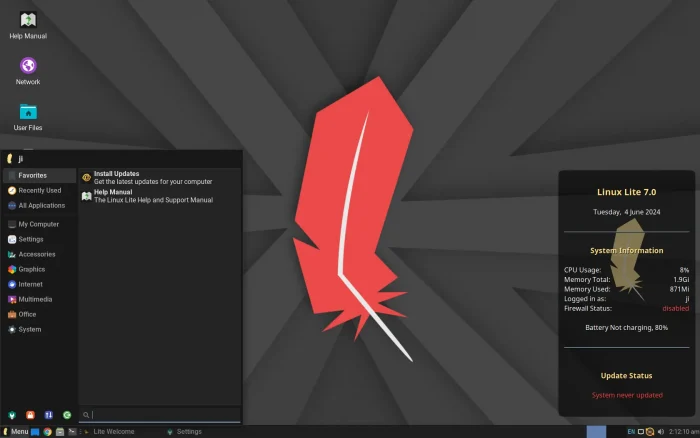Launch Chrome browser from the taskbar
Image resolution: width=700 pixels, height=438 pixels.
click(47, 431)
